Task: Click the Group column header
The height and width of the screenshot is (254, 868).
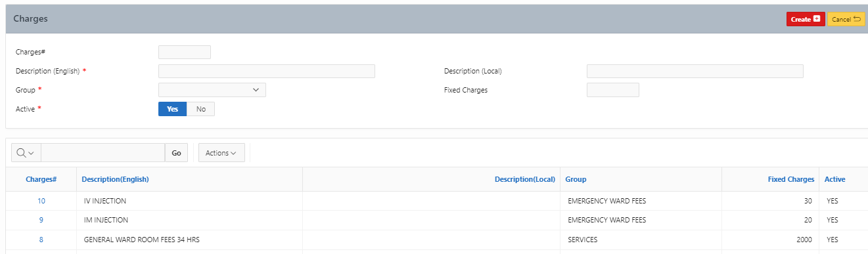Action: [x=576, y=179]
